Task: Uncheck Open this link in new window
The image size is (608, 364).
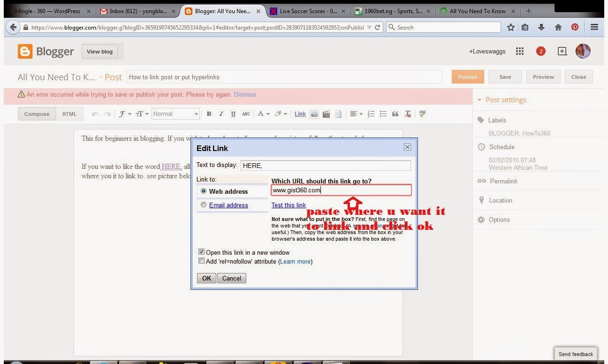Action: pos(201,252)
